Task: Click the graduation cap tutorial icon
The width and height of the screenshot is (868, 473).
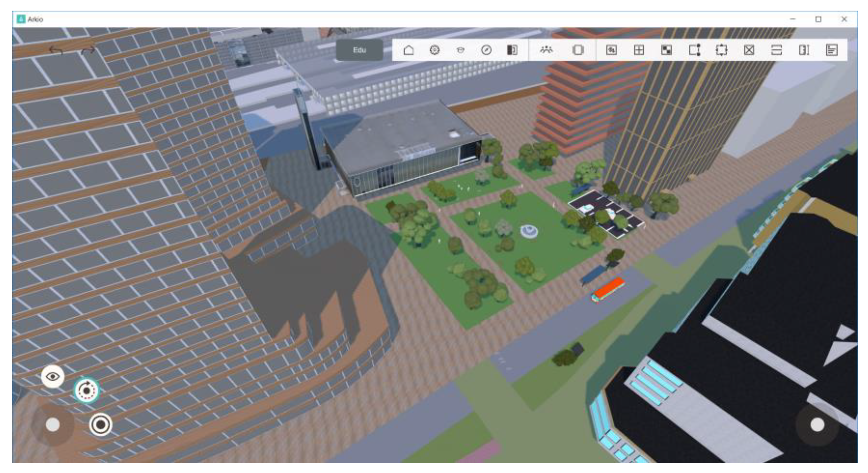Action: (460, 50)
